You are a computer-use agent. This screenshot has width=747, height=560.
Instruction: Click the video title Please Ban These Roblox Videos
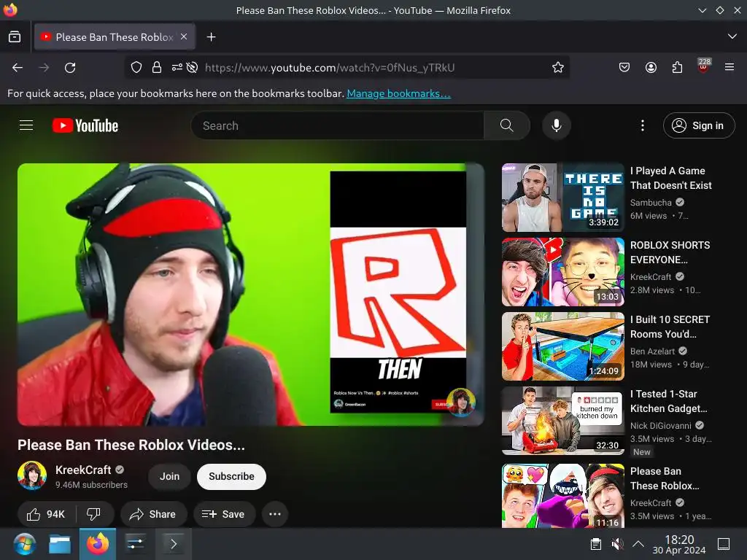131,445
